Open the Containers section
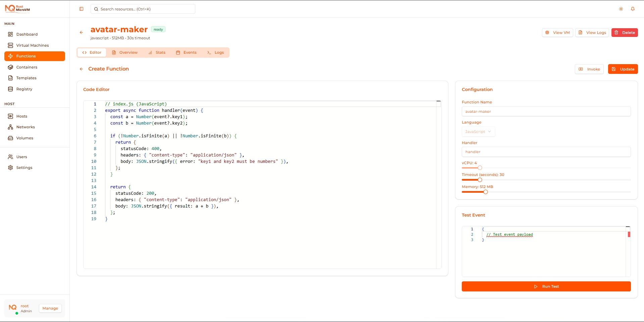 pos(27,67)
